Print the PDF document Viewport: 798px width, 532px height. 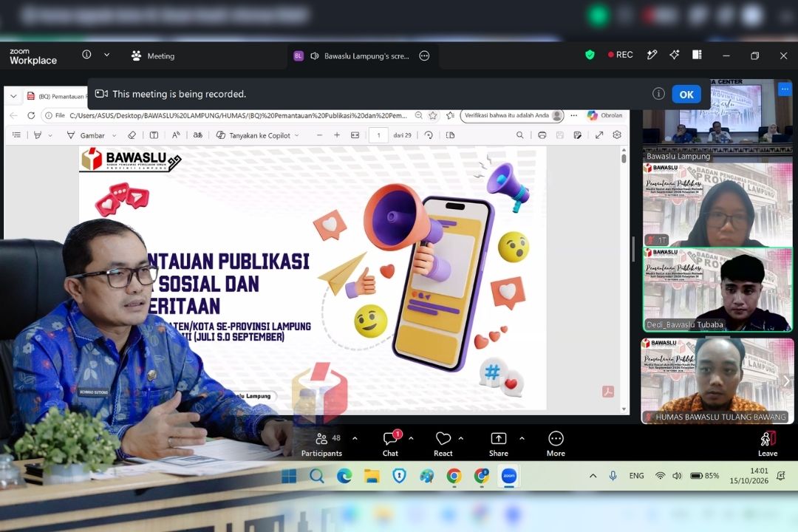[542, 135]
